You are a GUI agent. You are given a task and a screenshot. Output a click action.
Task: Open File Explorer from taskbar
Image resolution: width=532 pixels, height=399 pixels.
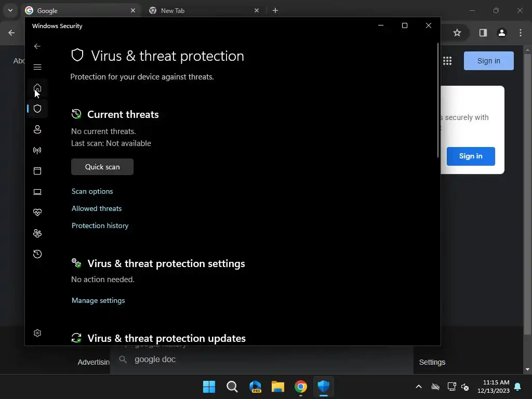[x=278, y=387]
